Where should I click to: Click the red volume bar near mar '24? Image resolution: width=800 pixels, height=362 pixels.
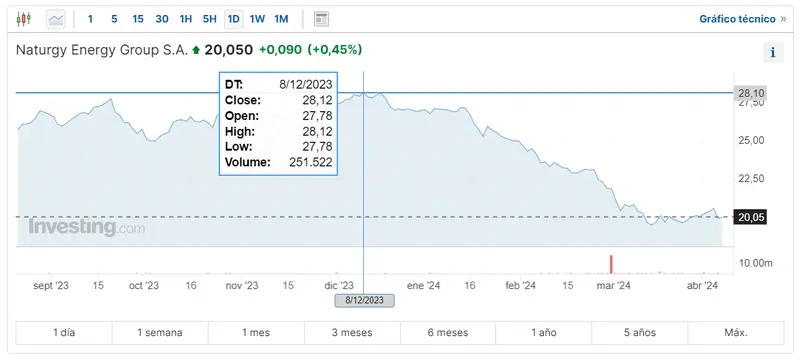click(x=611, y=264)
